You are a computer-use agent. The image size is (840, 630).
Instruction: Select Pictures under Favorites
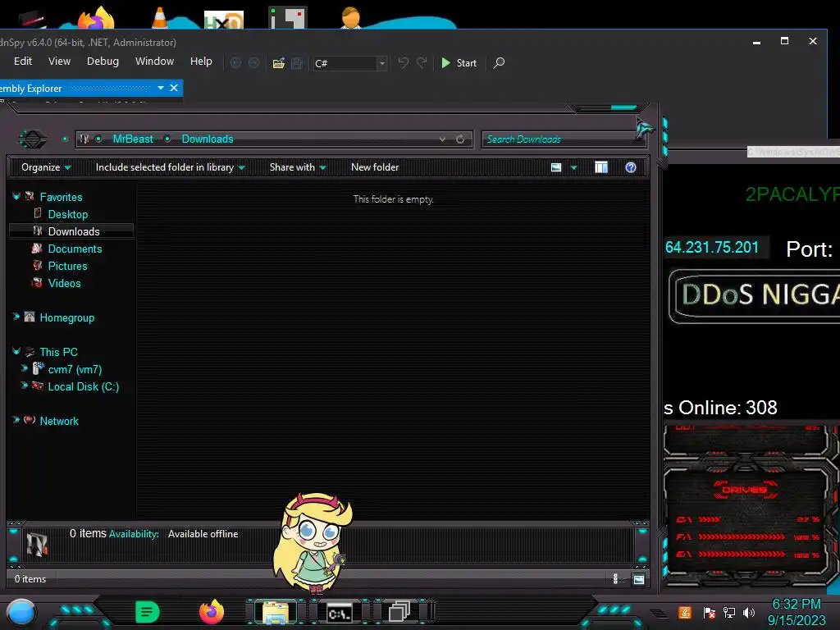(67, 266)
